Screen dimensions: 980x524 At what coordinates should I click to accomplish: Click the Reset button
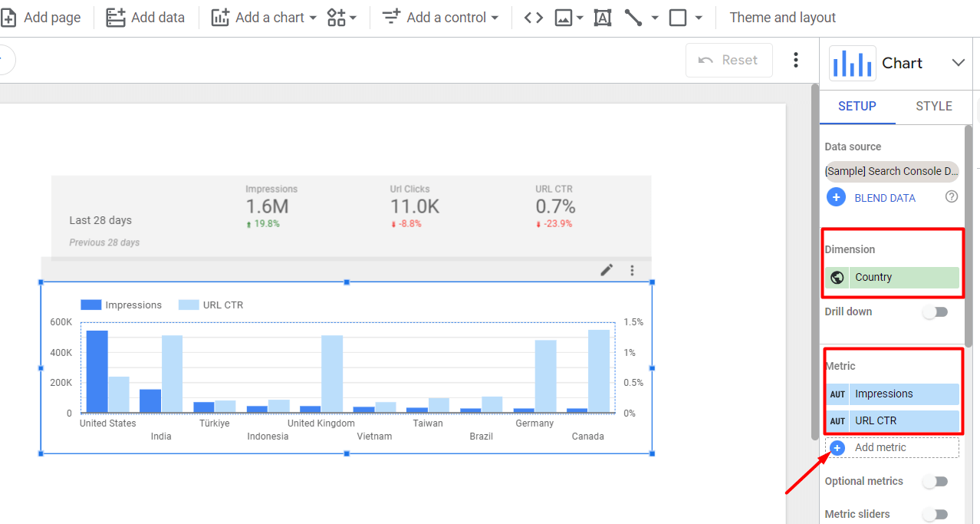[728, 60]
